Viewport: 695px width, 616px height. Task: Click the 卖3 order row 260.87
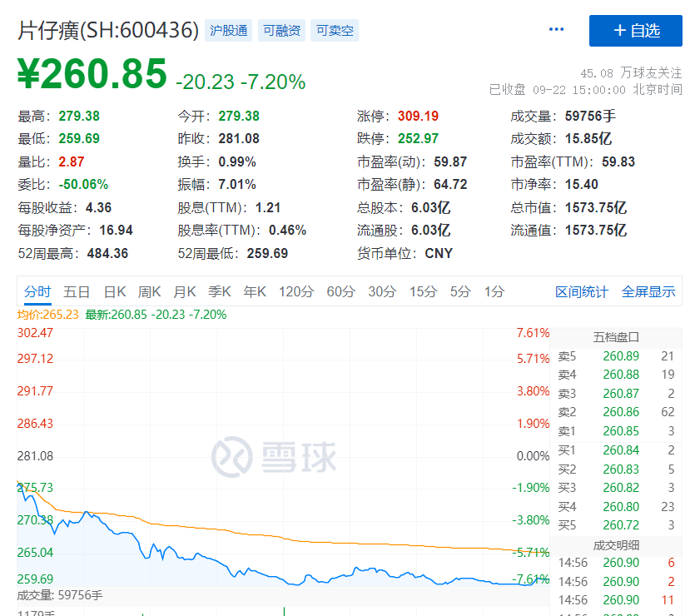tap(616, 394)
